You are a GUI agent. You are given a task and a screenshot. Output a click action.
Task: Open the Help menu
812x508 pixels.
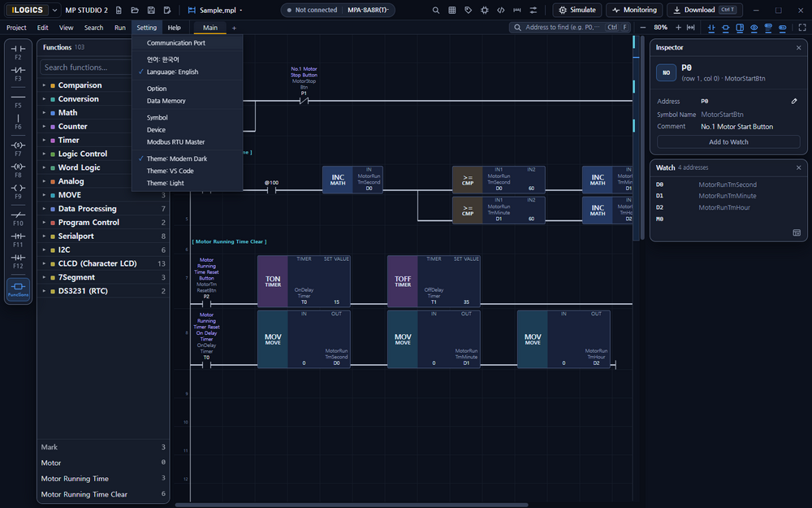175,28
